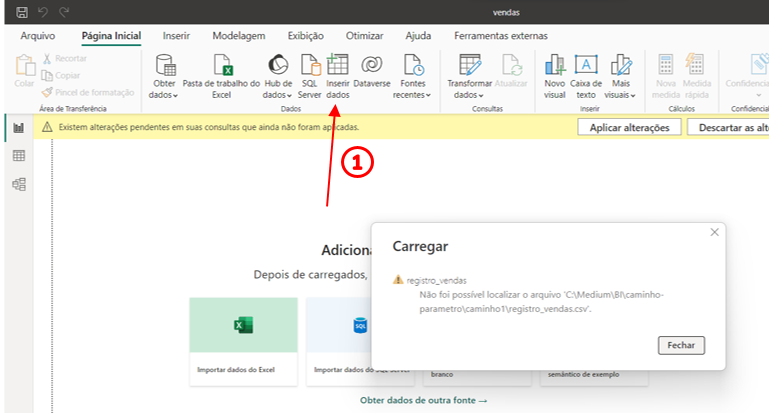Click the Aplicar alterações button
Image resolution: width=769 pixels, height=413 pixels.
(x=629, y=128)
